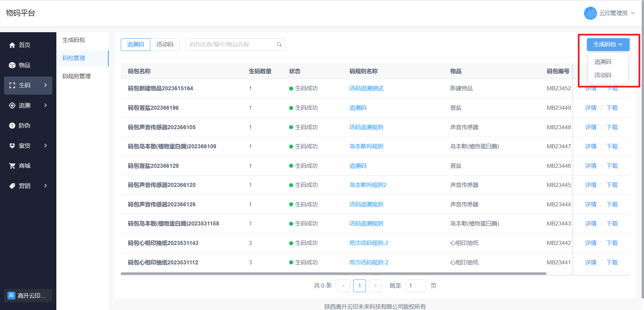Viewport: 644px width, 310px height.
Task: Click the 商城 shopping cart icon
Action: [12, 166]
